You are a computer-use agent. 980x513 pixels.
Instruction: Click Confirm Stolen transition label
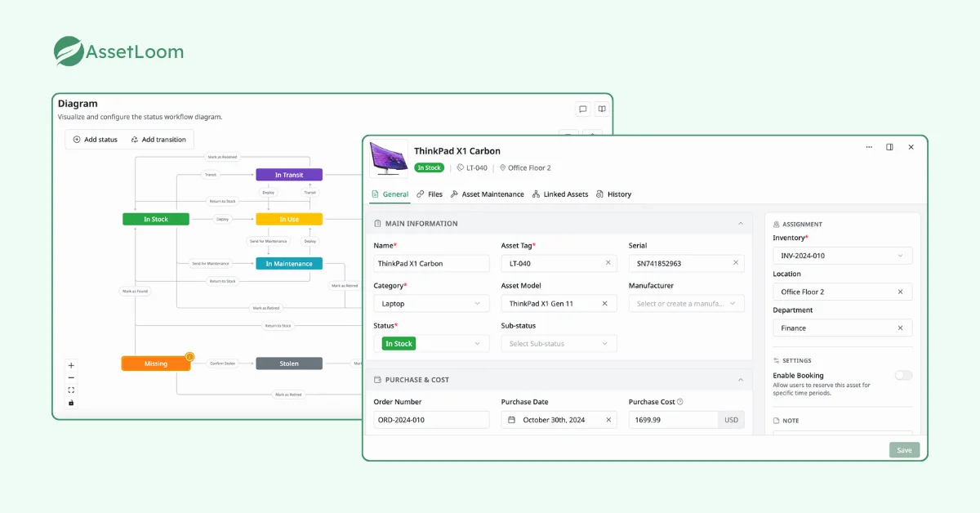pyautogui.click(x=222, y=364)
